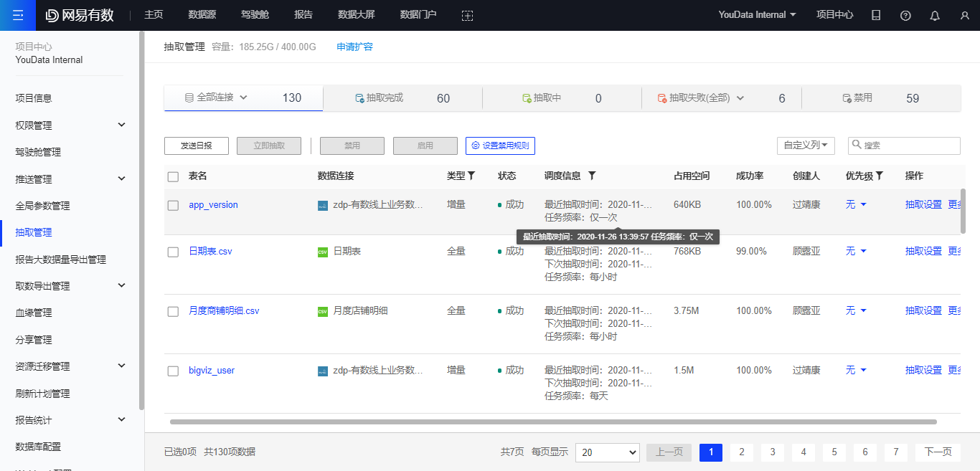Filter the 调度信息 column
The image size is (980, 471).
point(592,176)
